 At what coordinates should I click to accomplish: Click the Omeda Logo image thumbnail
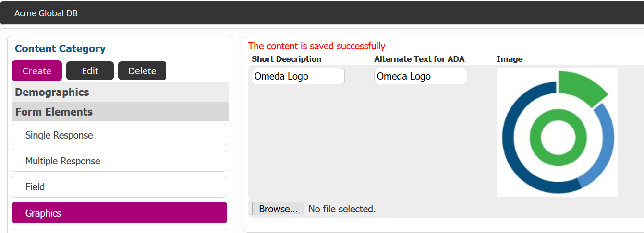557,132
